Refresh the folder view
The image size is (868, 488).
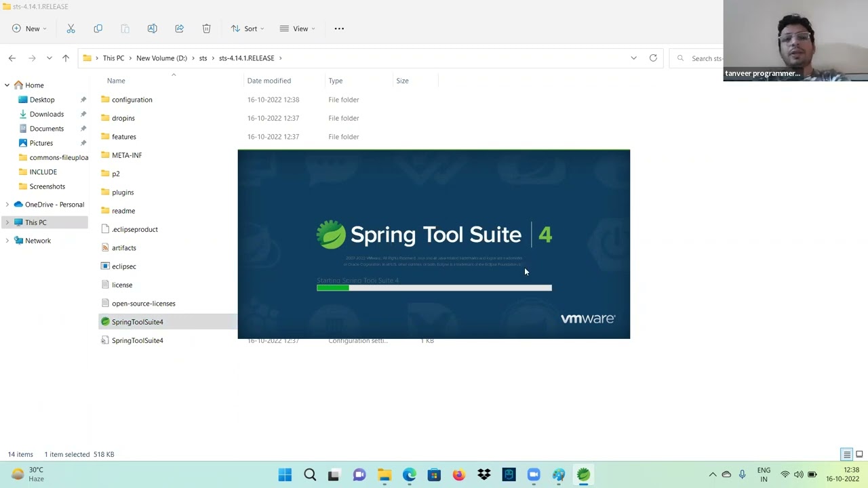point(653,58)
